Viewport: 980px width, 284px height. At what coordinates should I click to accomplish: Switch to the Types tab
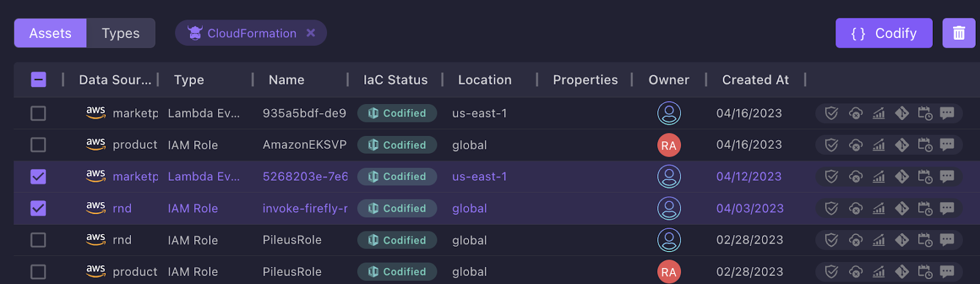click(121, 33)
